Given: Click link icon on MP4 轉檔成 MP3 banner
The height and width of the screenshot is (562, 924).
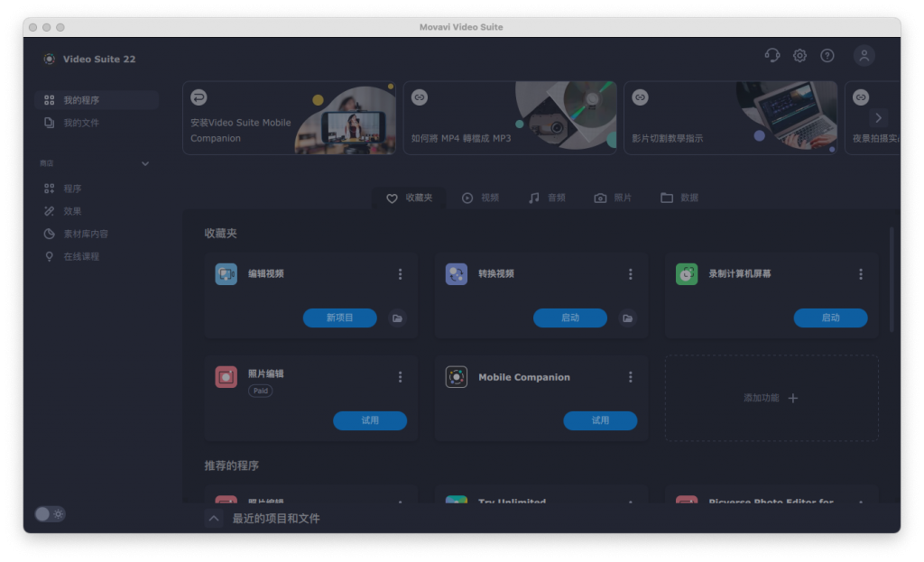Looking at the screenshot, I should coord(420,97).
